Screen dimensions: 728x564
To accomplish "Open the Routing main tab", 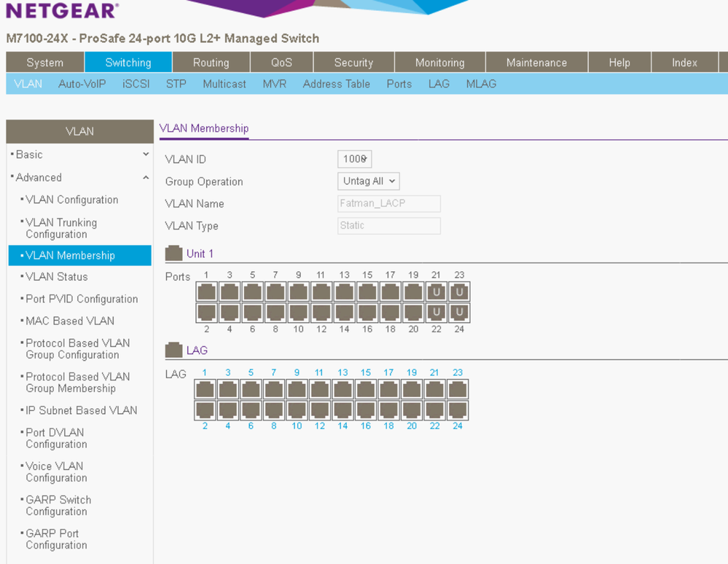I will point(211,62).
